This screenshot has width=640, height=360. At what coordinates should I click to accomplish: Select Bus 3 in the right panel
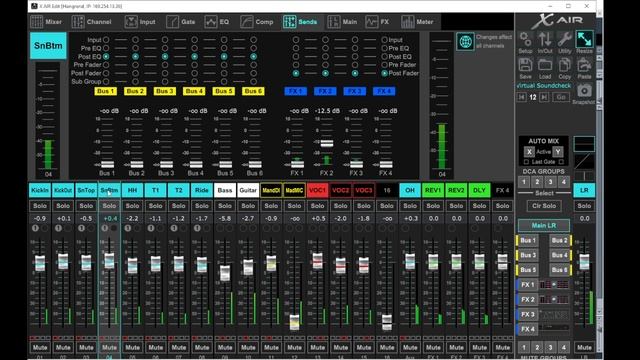pos(528,255)
